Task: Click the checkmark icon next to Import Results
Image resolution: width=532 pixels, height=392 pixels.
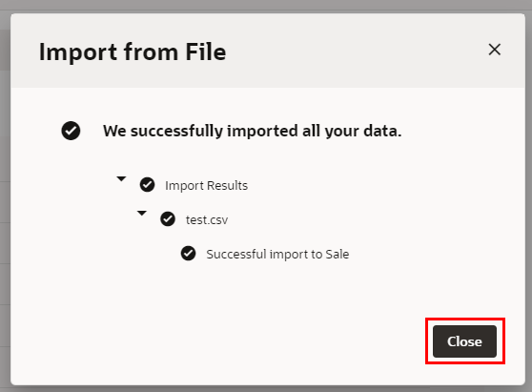Action: click(147, 185)
